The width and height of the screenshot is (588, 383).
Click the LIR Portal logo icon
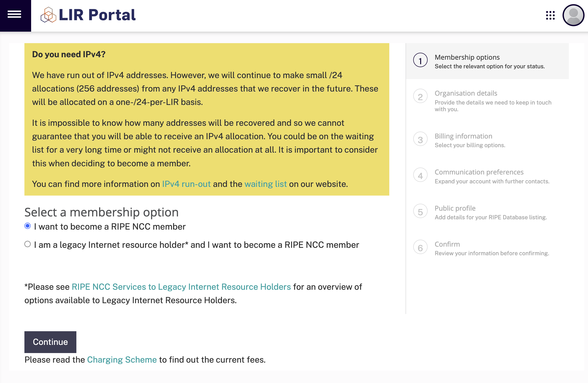(x=48, y=15)
